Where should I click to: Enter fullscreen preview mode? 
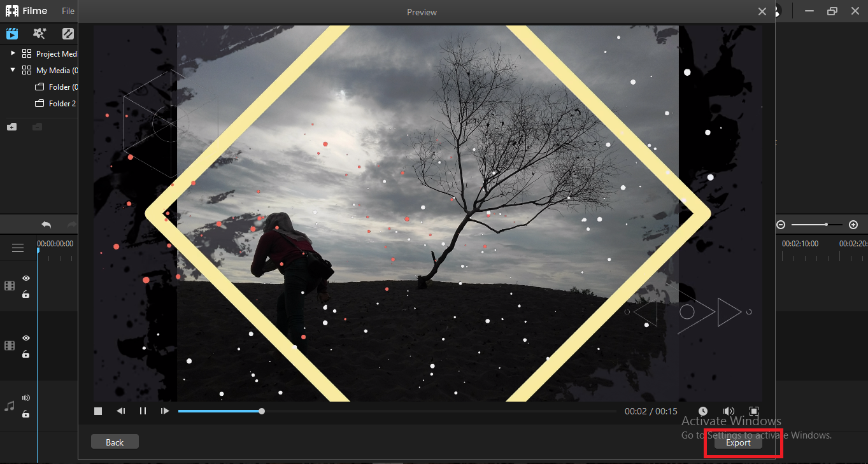click(x=754, y=411)
